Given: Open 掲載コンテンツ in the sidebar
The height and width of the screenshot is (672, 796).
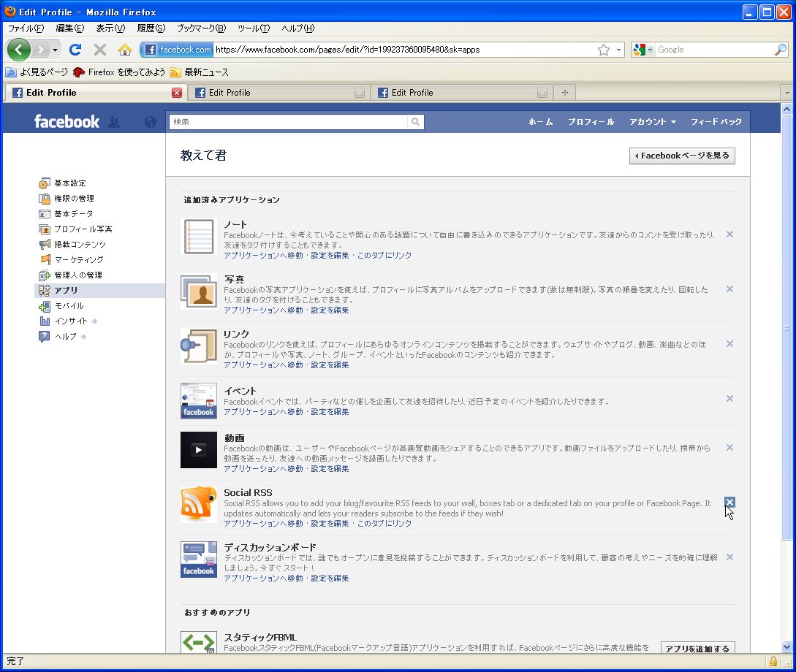Looking at the screenshot, I should point(80,244).
